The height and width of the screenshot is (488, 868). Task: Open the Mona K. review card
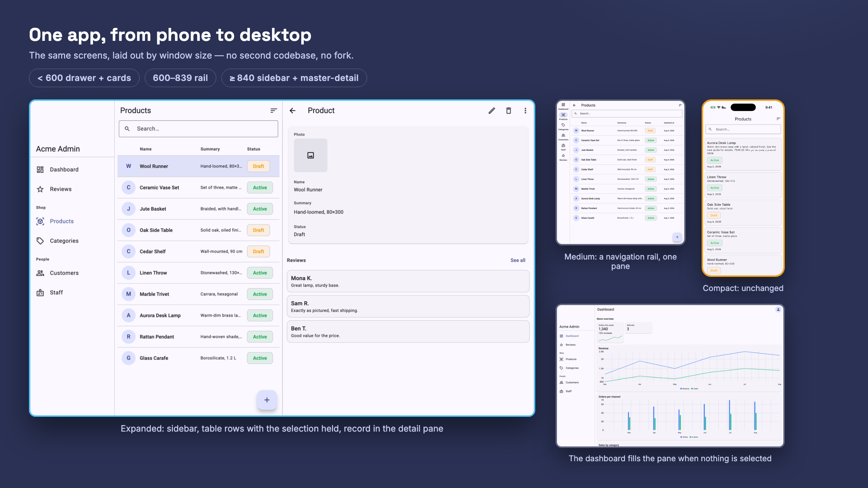(x=408, y=281)
